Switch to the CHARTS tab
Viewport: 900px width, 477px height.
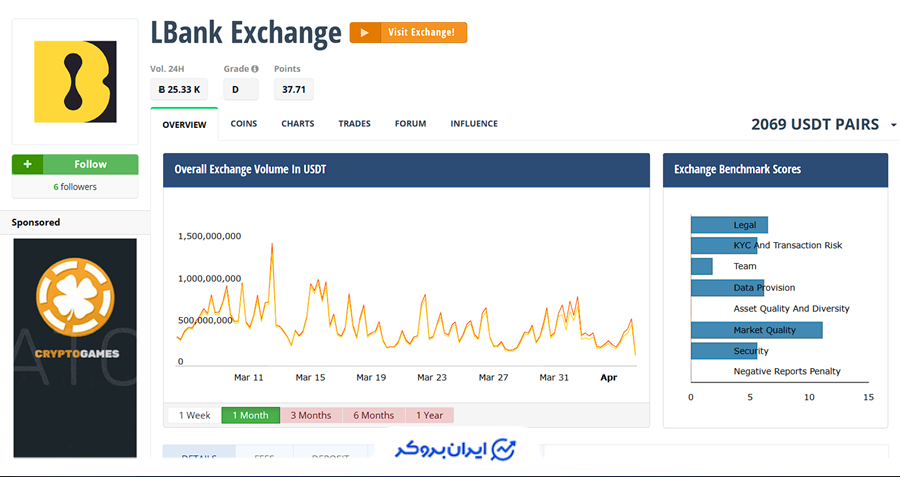pyautogui.click(x=297, y=124)
